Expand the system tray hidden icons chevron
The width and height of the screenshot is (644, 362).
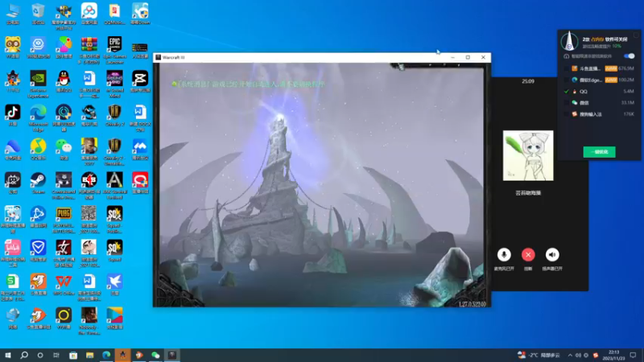point(570,355)
